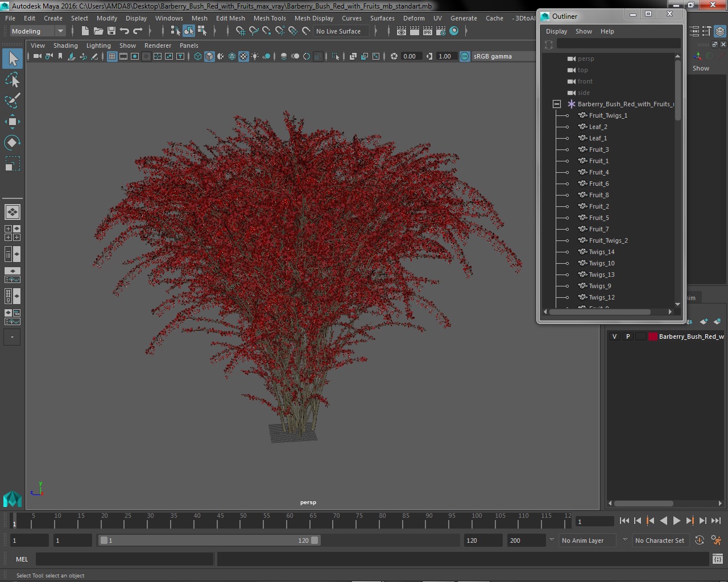The image size is (728, 582).
Task: Toggle the film gate display
Action: 123,56
